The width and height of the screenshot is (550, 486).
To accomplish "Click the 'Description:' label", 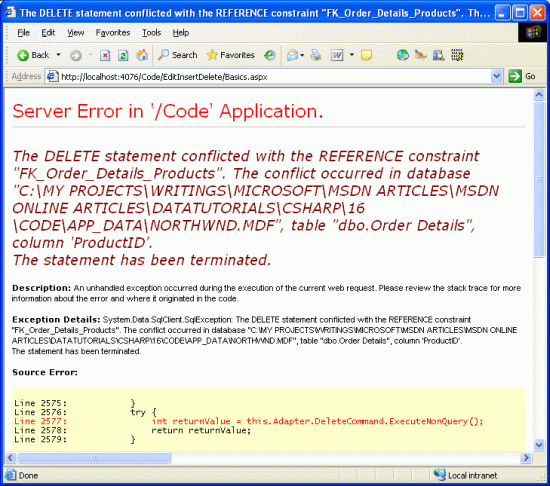I will click(41, 288).
